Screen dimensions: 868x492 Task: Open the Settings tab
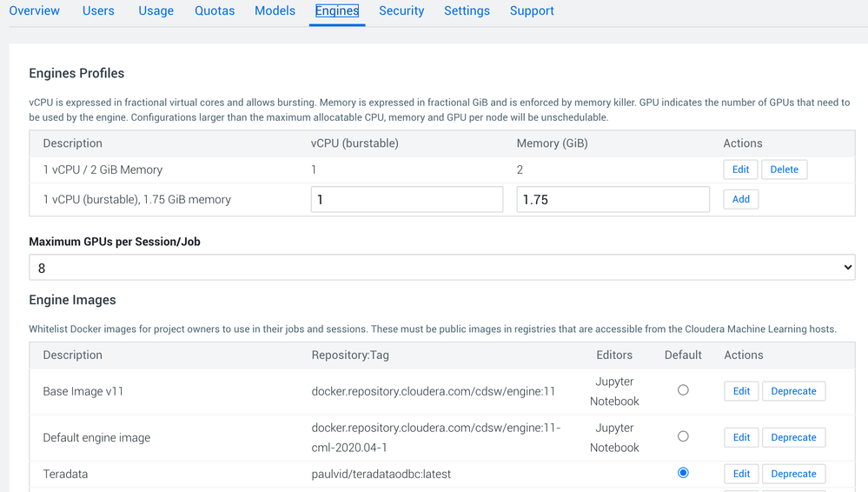pyautogui.click(x=467, y=11)
